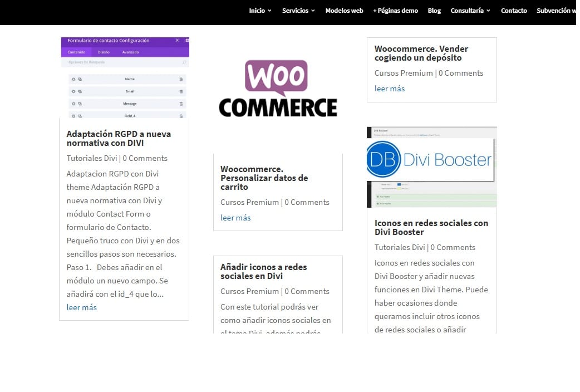Open + Páginas demo menu item
This screenshot has width=580, height=392.
(x=395, y=11)
